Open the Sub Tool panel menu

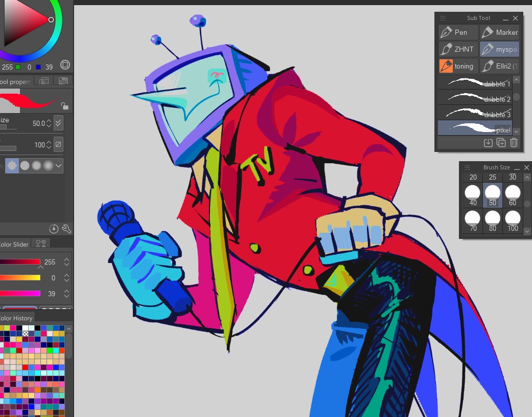(443, 18)
